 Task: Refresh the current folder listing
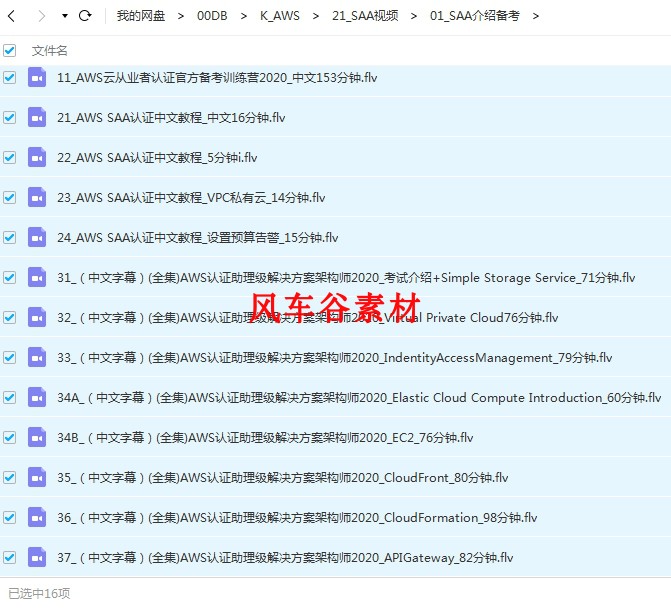coord(85,16)
